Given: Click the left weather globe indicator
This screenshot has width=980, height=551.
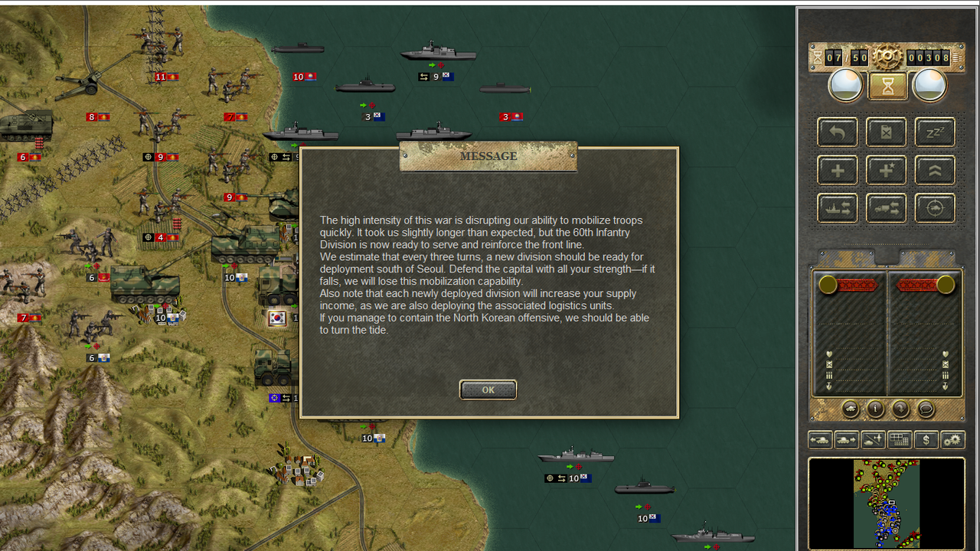Looking at the screenshot, I should click(846, 85).
